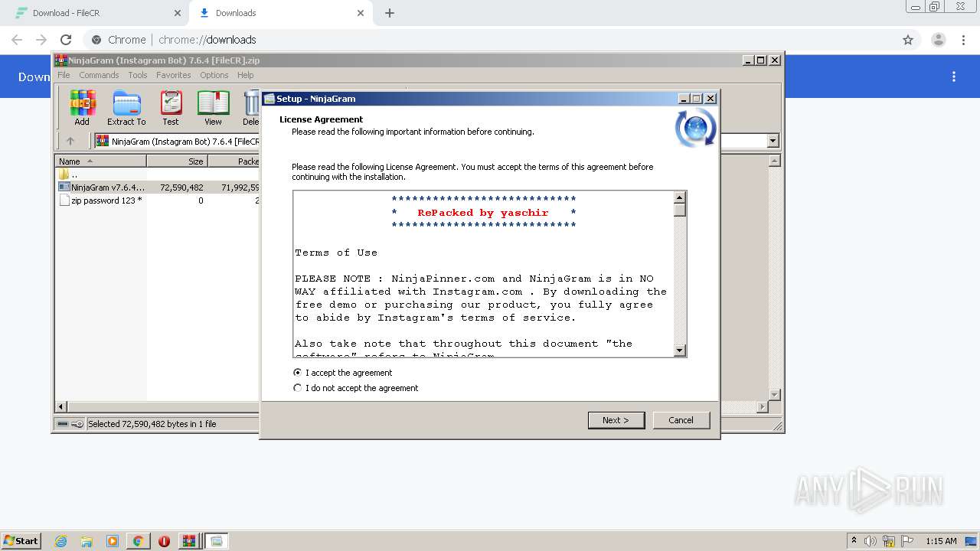Image resolution: width=980 pixels, height=551 pixels.
Task: Expand the WinRAR address path dropdown
Action: 773,141
